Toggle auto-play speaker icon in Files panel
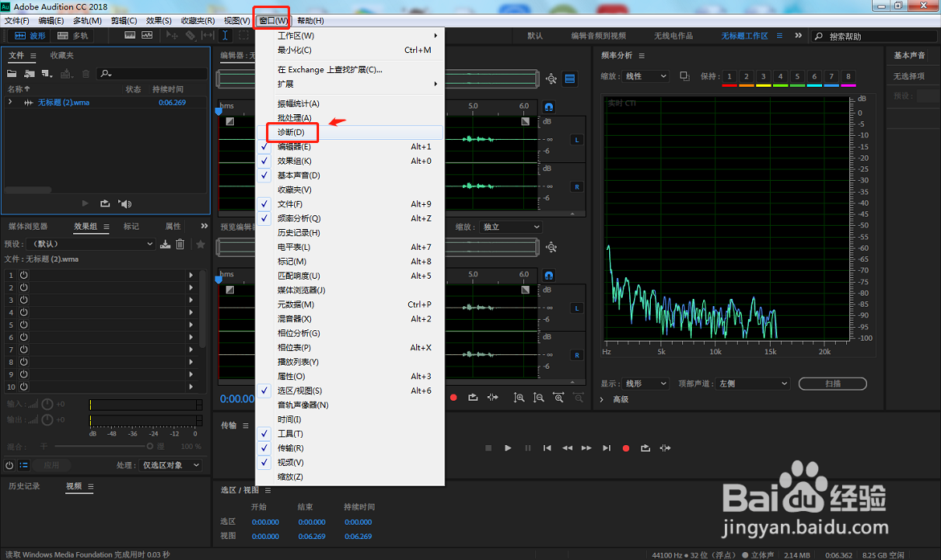 pos(125,203)
